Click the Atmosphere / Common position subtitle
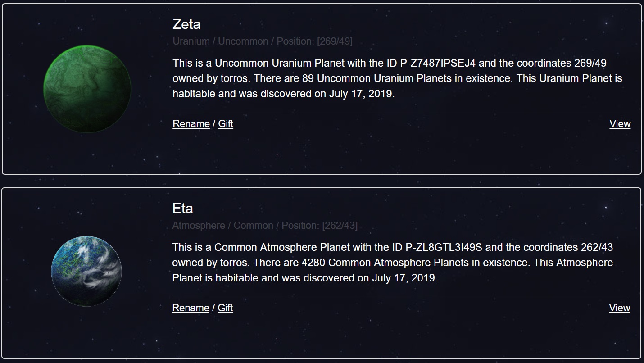The height and width of the screenshot is (363, 644). coord(264,226)
